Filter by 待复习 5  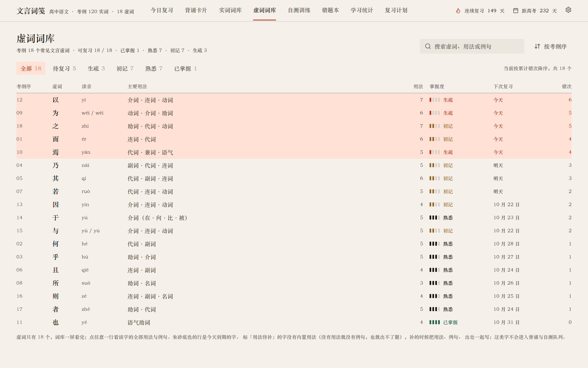coord(64,68)
